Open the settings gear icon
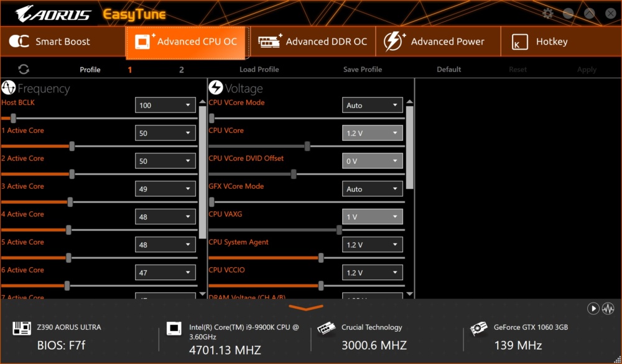This screenshot has width=622, height=364. 548,14
